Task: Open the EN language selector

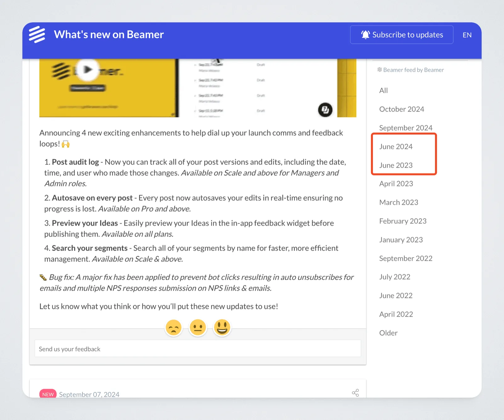Action: 467,35
